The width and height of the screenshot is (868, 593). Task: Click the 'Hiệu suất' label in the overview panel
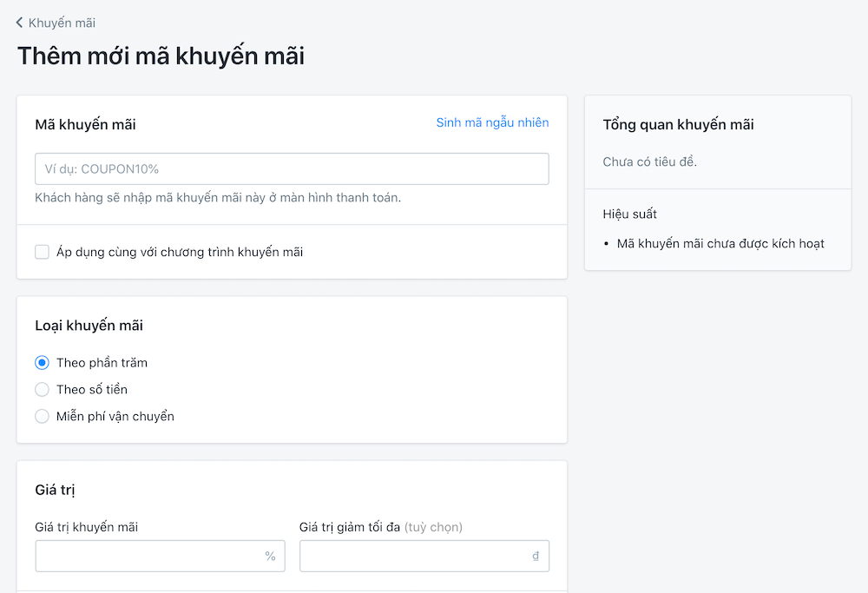(x=631, y=214)
